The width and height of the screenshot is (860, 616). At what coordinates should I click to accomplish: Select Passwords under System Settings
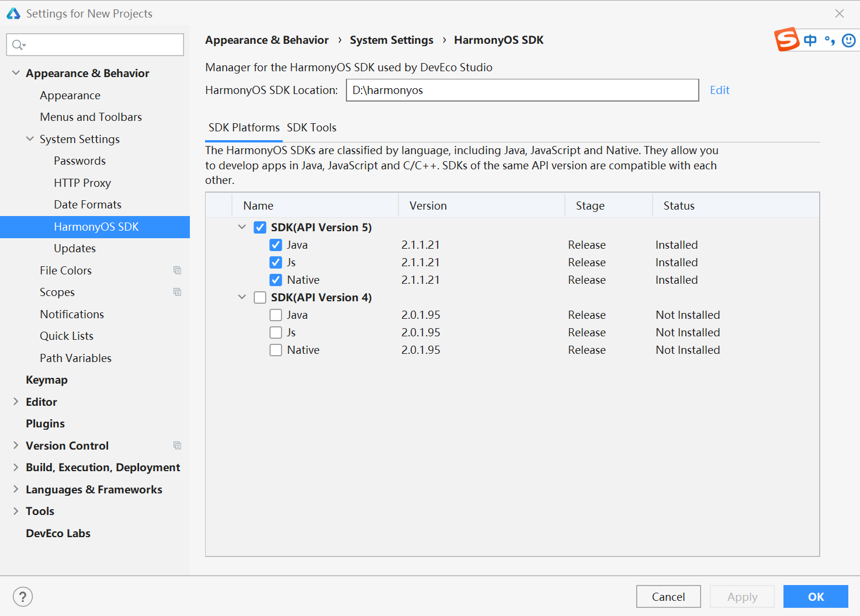tap(80, 161)
